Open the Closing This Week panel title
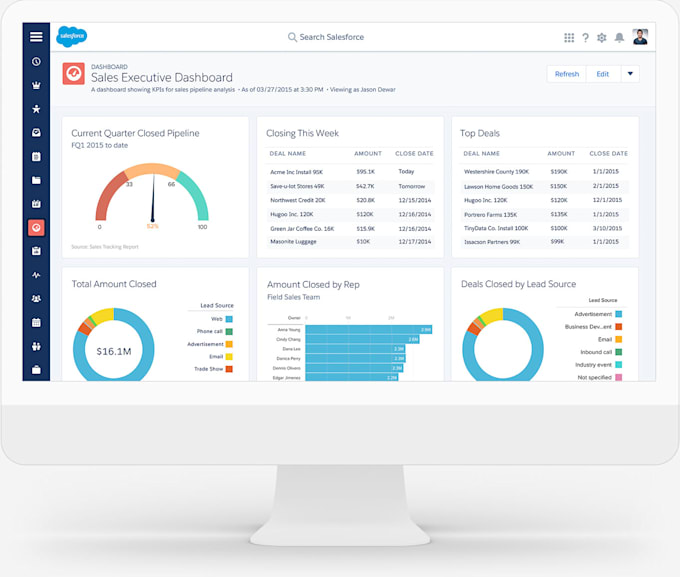The width and height of the screenshot is (680, 577). click(302, 133)
